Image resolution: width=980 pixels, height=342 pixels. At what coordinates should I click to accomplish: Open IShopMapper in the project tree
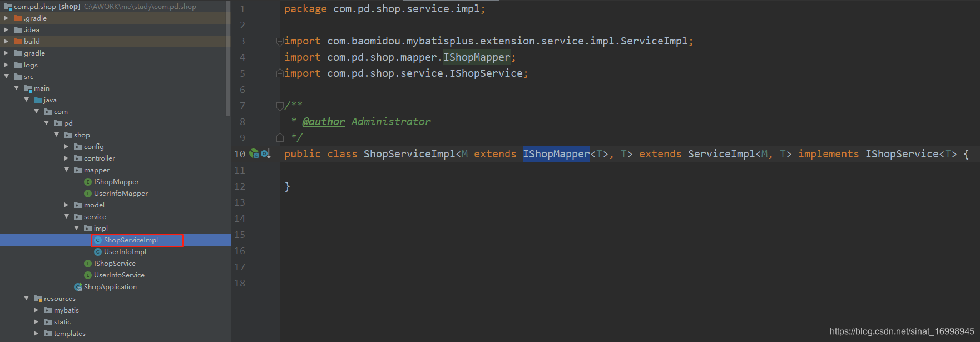pos(116,181)
